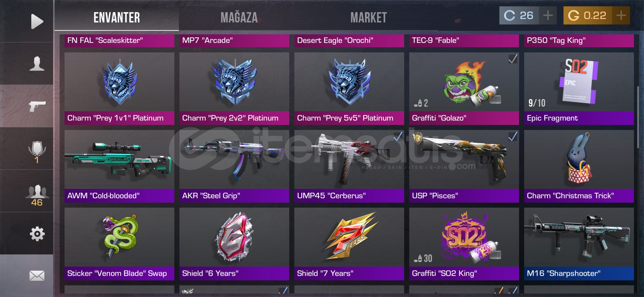Toggle the checkmark on Graffiti "Golazo"
Image resolution: width=644 pixels, height=297 pixels.
(x=513, y=59)
